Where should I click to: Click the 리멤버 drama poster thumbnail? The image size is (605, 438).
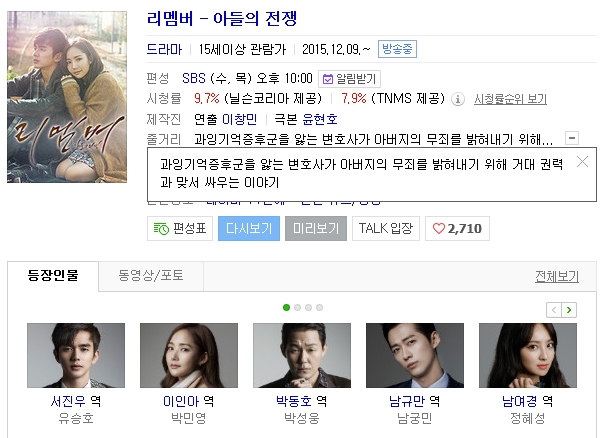[67, 97]
